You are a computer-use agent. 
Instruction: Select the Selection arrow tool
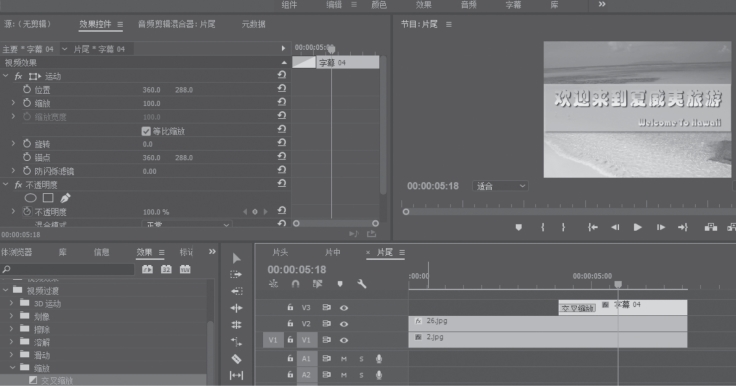pos(236,258)
